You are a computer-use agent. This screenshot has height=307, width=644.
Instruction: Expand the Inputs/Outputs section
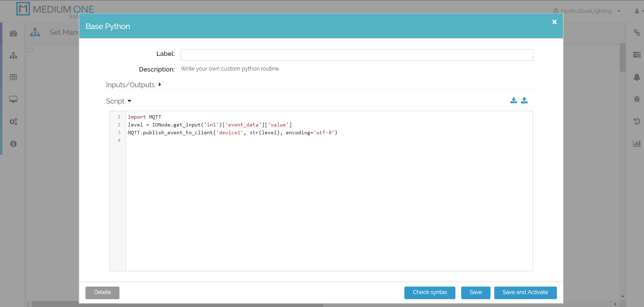click(133, 85)
